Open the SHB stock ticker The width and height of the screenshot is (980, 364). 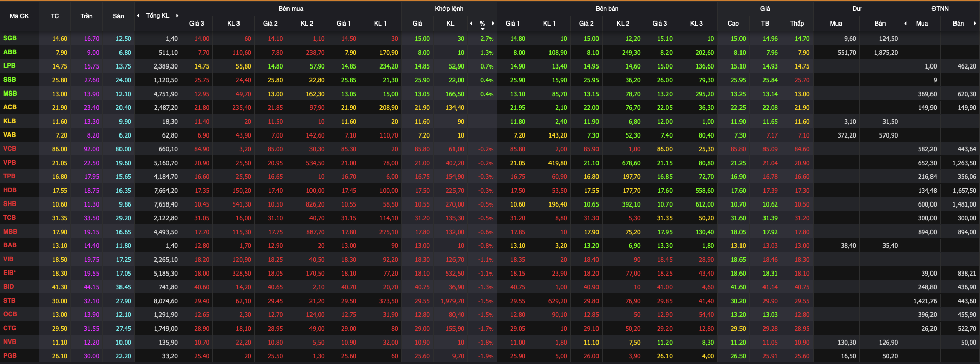tap(10, 204)
